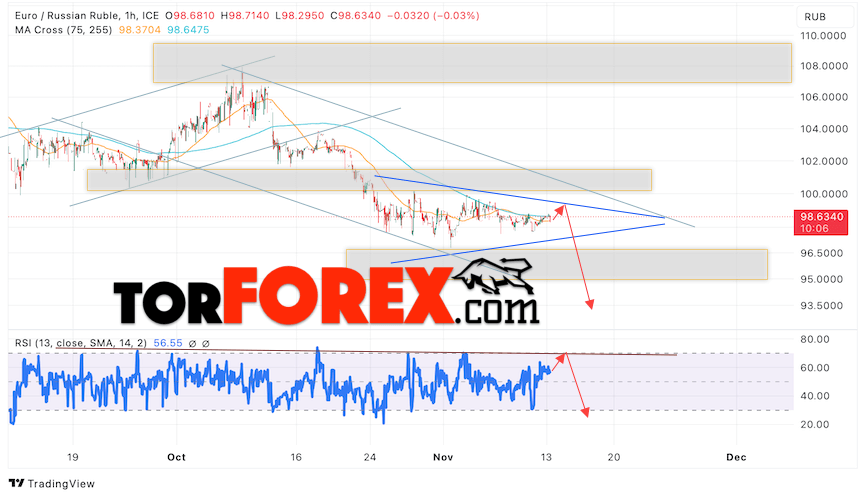The height and width of the screenshot is (498, 866).
Task: Click the 110.0000 price axis label
Action: tap(823, 36)
